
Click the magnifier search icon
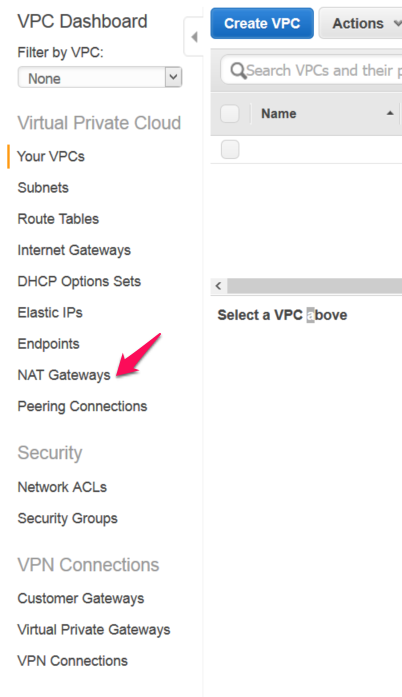coord(238,71)
